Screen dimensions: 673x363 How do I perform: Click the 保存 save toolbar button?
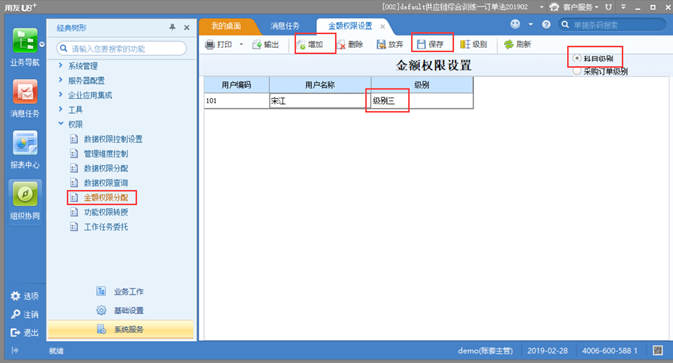430,44
